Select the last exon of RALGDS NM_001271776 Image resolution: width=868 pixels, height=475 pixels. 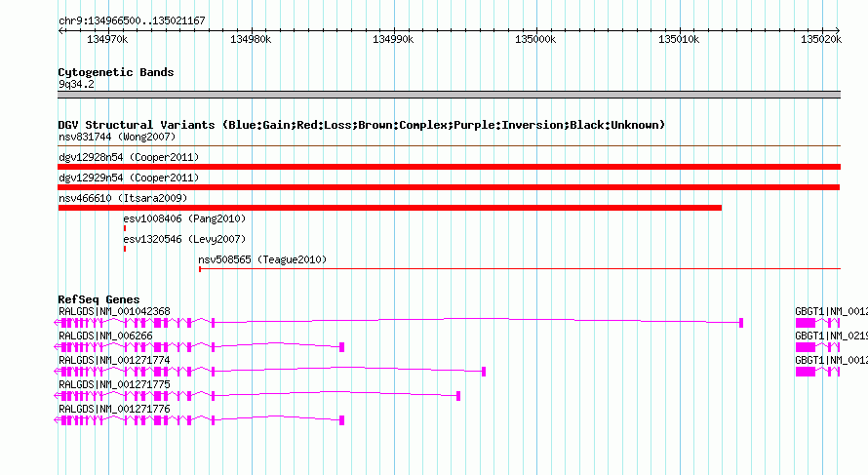point(341,420)
